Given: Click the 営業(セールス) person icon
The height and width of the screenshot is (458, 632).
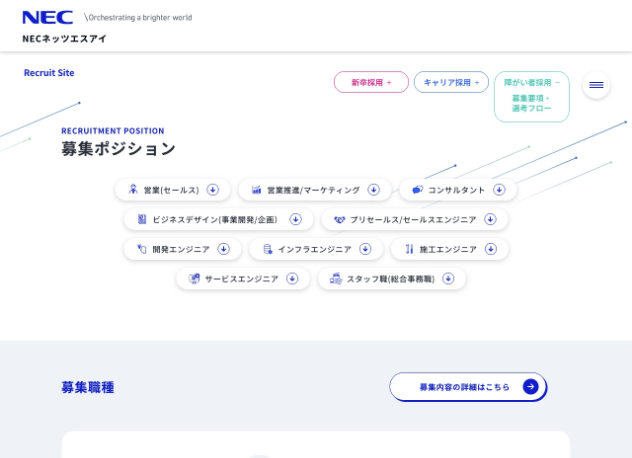Looking at the screenshot, I should [x=133, y=189].
